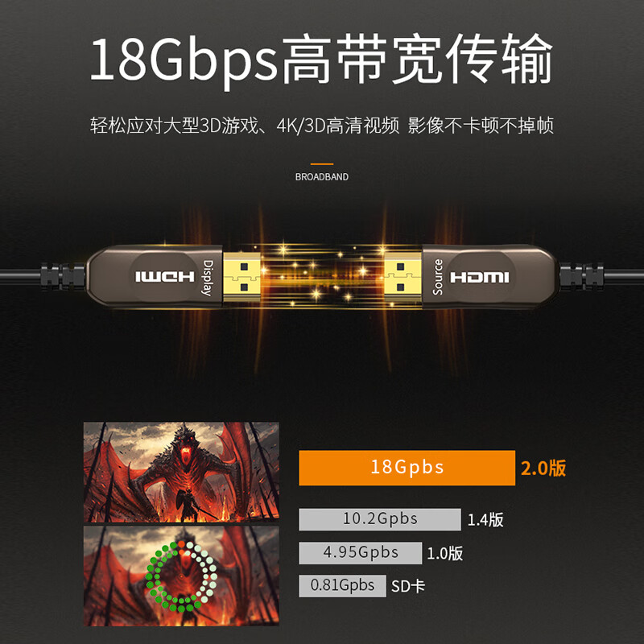Click the SD卡 label
The image size is (644, 644).
pos(408,586)
